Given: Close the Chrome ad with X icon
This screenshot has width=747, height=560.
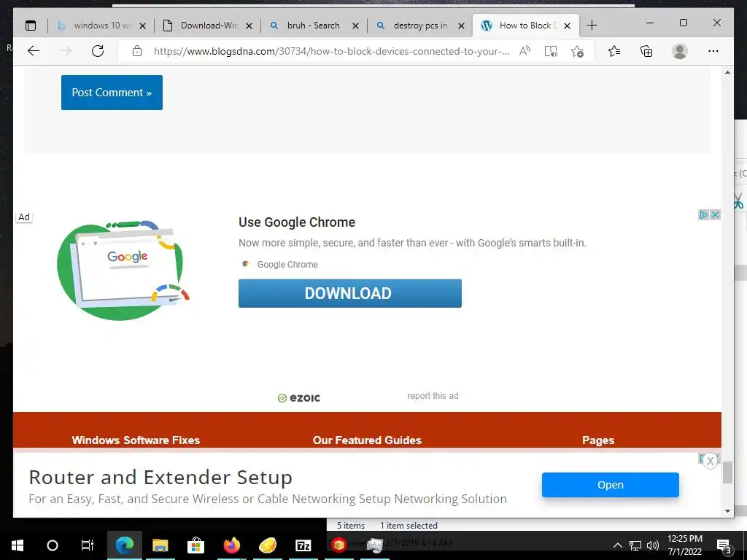Looking at the screenshot, I should [715, 215].
